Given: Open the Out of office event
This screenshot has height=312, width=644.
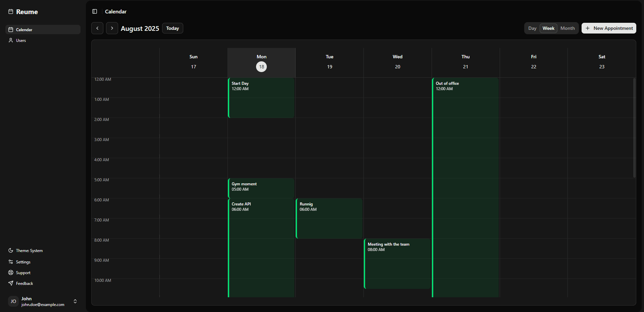Looking at the screenshot, I should pos(465,168).
